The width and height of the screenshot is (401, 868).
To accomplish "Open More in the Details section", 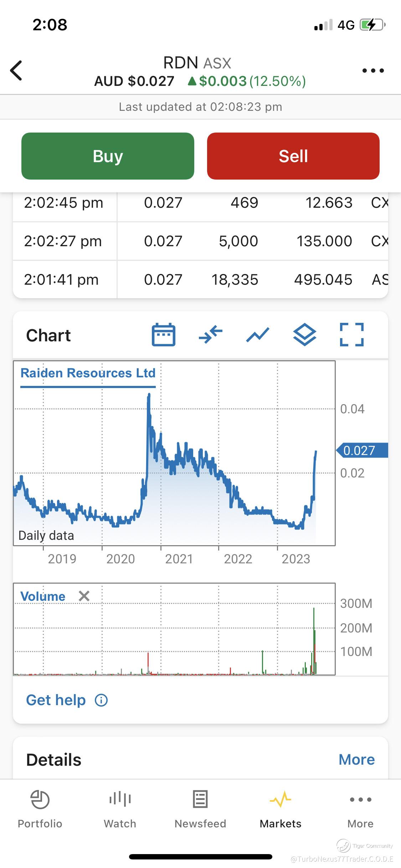I will pos(357,760).
